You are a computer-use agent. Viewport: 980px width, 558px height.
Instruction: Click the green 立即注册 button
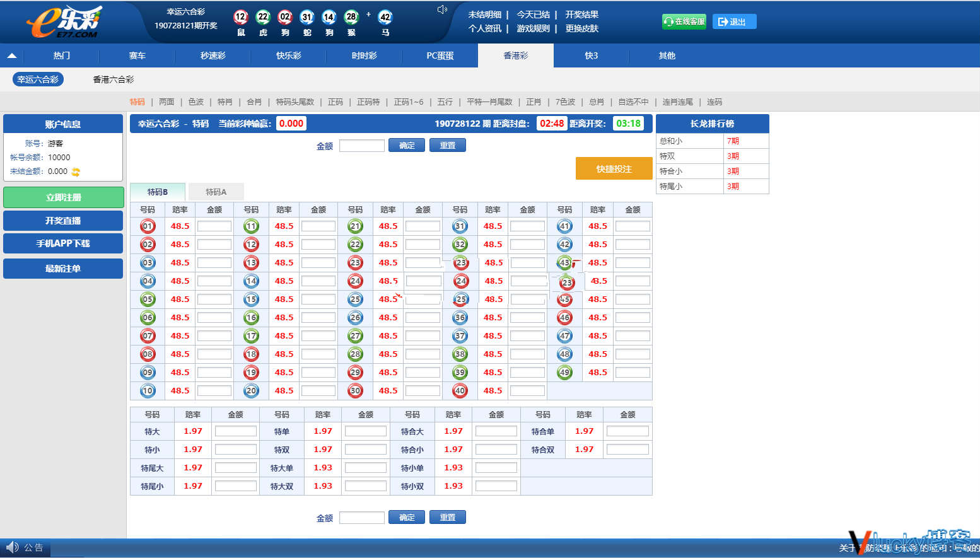[x=63, y=197]
